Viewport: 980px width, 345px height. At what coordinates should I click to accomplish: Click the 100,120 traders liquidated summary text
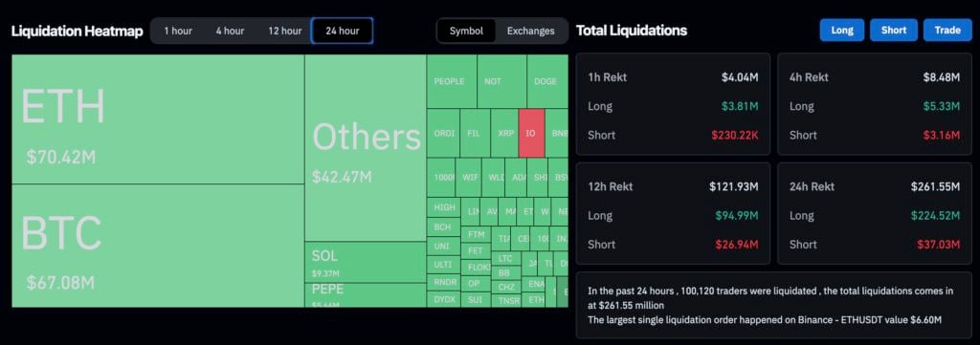[770, 298]
